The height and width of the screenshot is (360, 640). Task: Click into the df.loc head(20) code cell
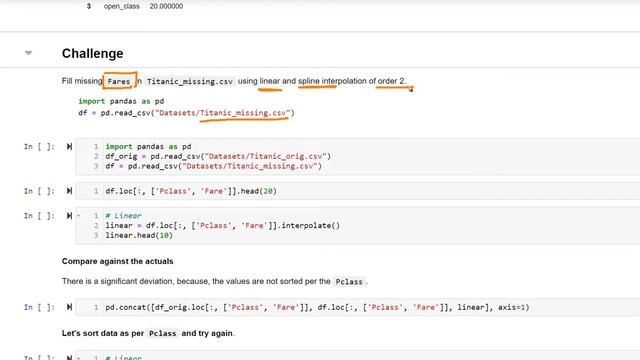pos(359,191)
